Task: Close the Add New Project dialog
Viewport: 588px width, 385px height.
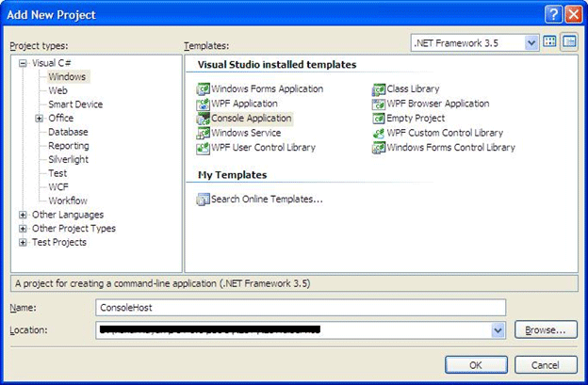Action: pos(574,15)
